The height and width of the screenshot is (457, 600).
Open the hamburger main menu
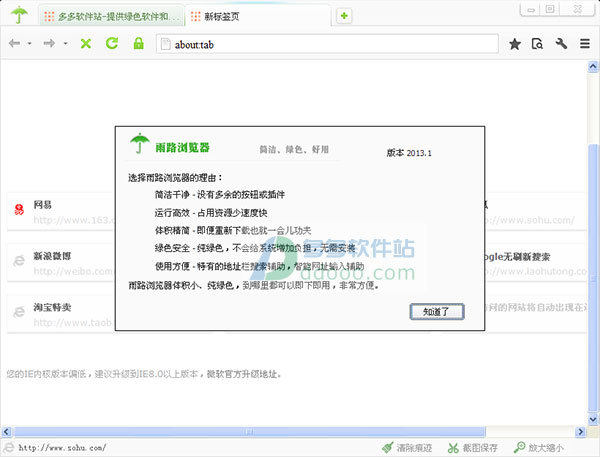(x=585, y=44)
